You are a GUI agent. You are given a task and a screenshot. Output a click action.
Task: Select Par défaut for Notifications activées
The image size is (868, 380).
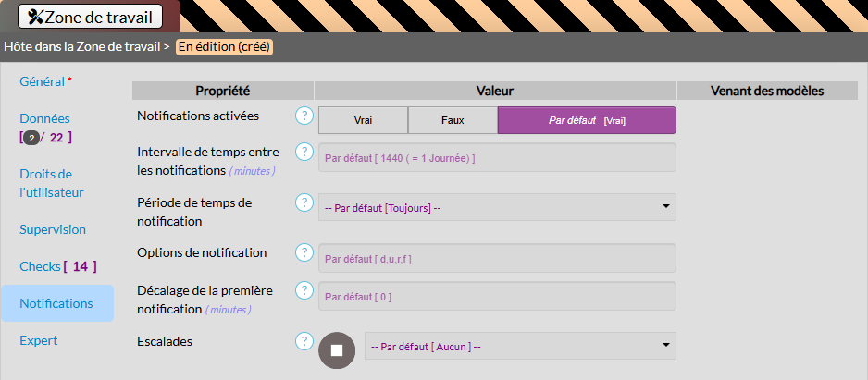pos(587,120)
